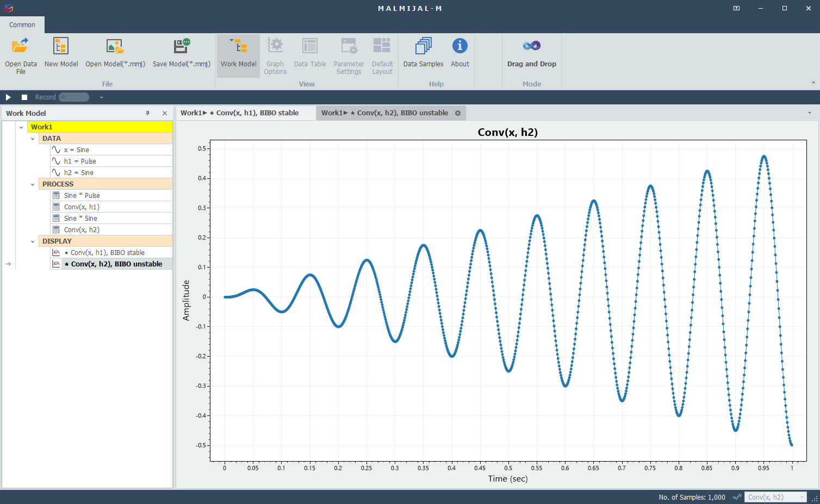Open Parameter Settings
820x504 pixels.
pyautogui.click(x=349, y=56)
